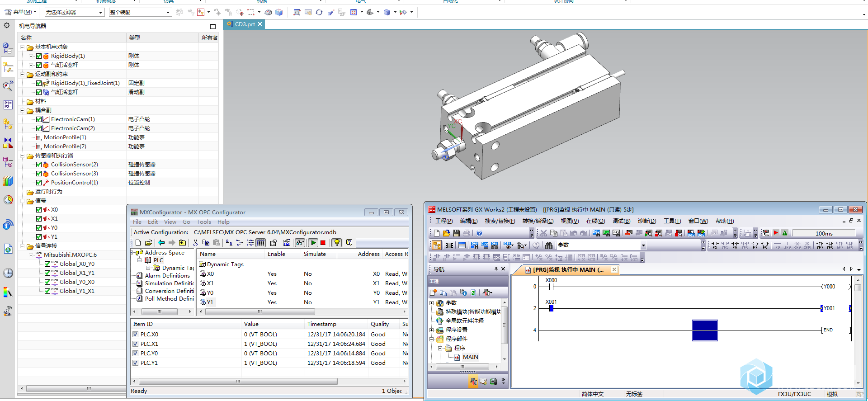This screenshot has width=868, height=401.
Task: Collapse 耦合副 tree folder
Action: coord(23,110)
